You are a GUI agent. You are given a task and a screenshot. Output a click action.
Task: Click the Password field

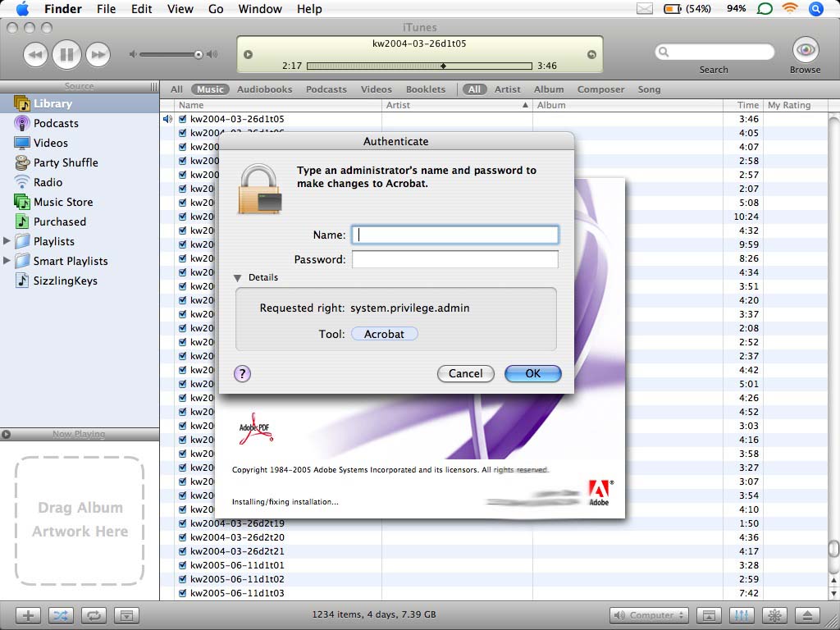454,259
